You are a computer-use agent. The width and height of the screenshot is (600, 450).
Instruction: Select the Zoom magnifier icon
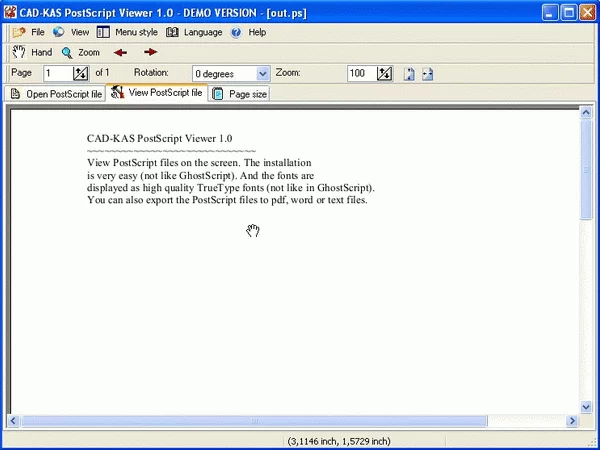(x=67, y=53)
